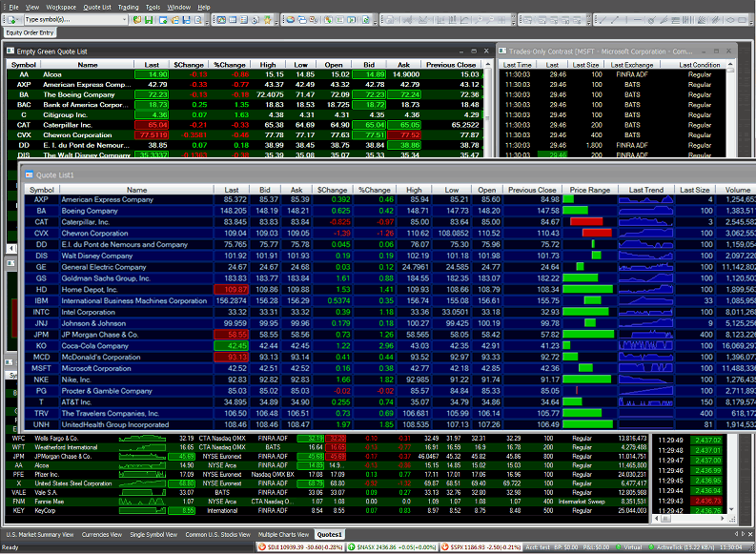
Task: Open the Type symbol(s) combo box dropdown
Action: pos(124,20)
